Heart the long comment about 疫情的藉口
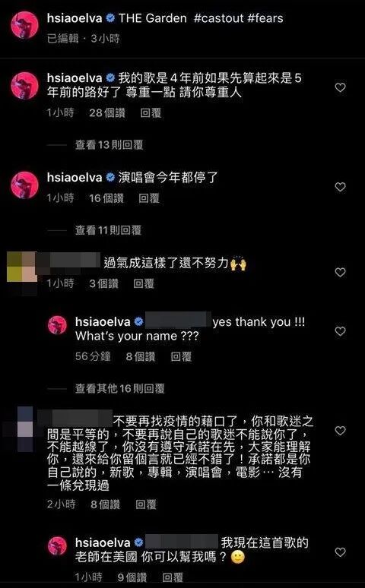 point(340,431)
